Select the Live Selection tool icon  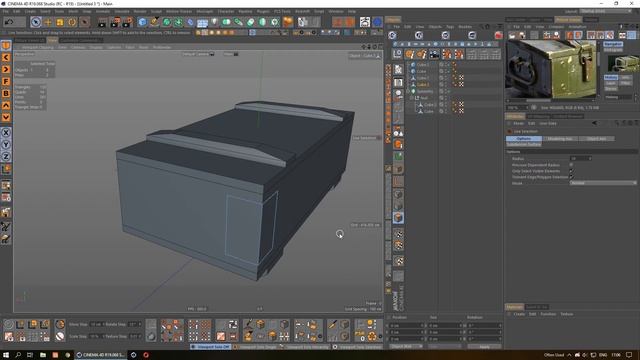click(36, 22)
